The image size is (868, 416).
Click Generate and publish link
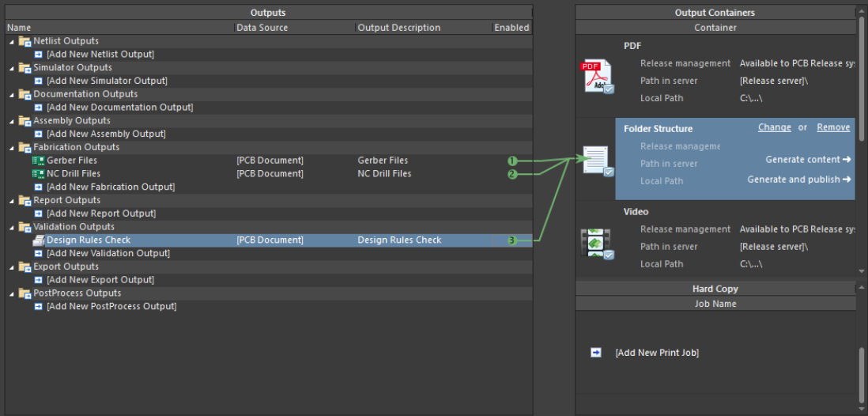[798, 180]
